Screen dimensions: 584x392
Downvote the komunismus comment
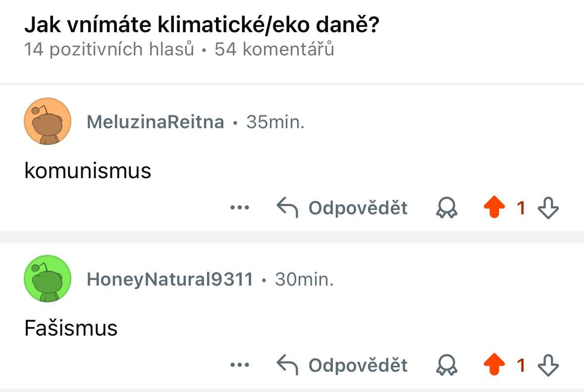[548, 208]
